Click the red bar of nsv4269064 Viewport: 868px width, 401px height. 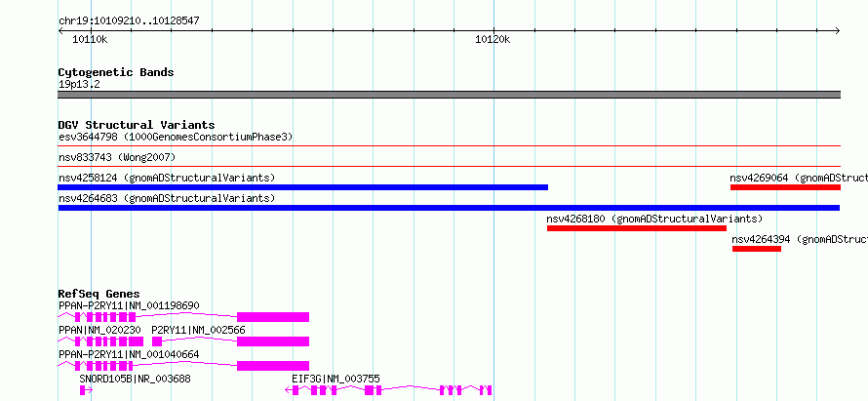coord(785,187)
